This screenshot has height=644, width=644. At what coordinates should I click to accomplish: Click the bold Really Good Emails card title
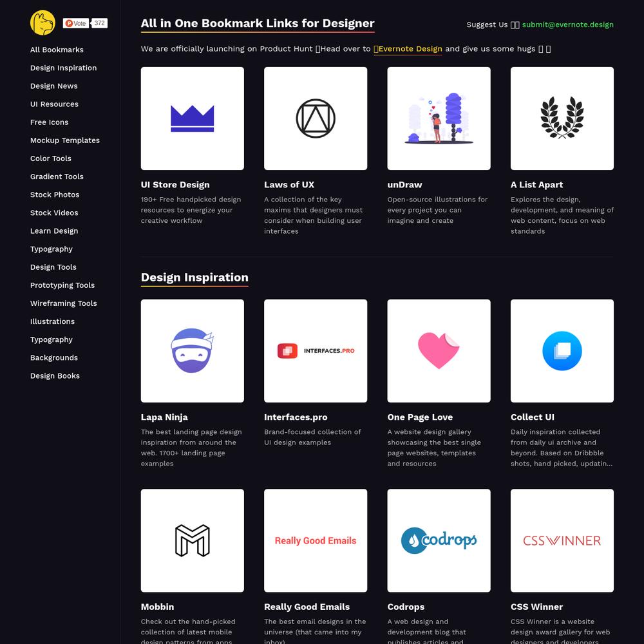307,607
